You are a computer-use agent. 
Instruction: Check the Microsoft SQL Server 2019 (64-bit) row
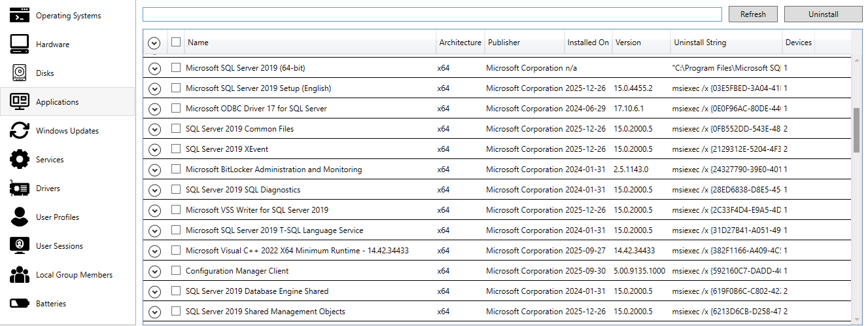click(x=176, y=67)
